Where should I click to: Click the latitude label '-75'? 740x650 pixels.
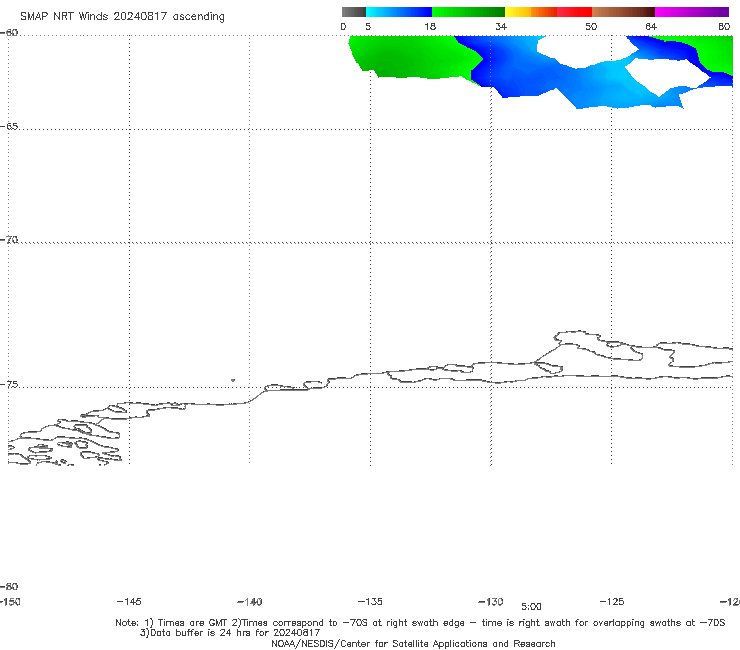(x=9, y=385)
